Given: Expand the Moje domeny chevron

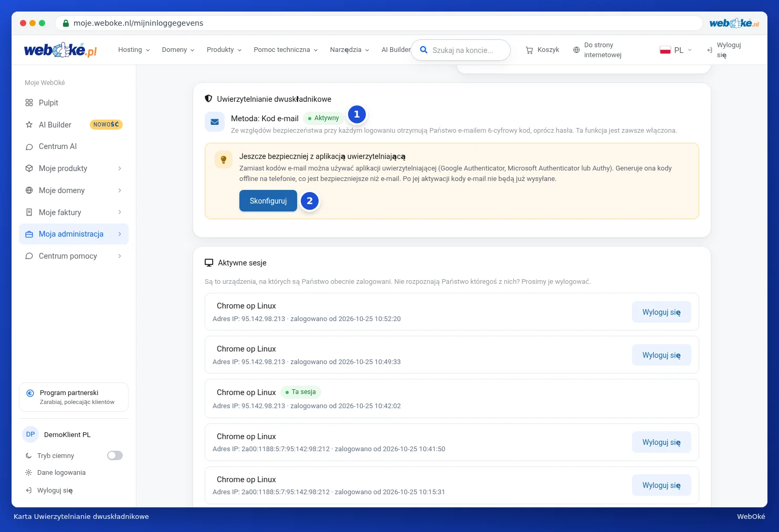Looking at the screenshot, I should 120,190.
